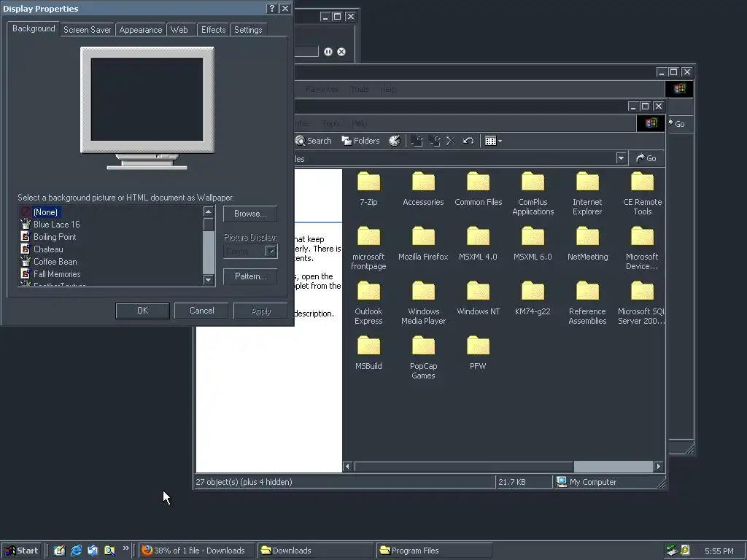Select the 7-Zip folder

click(x=368, y=189)
